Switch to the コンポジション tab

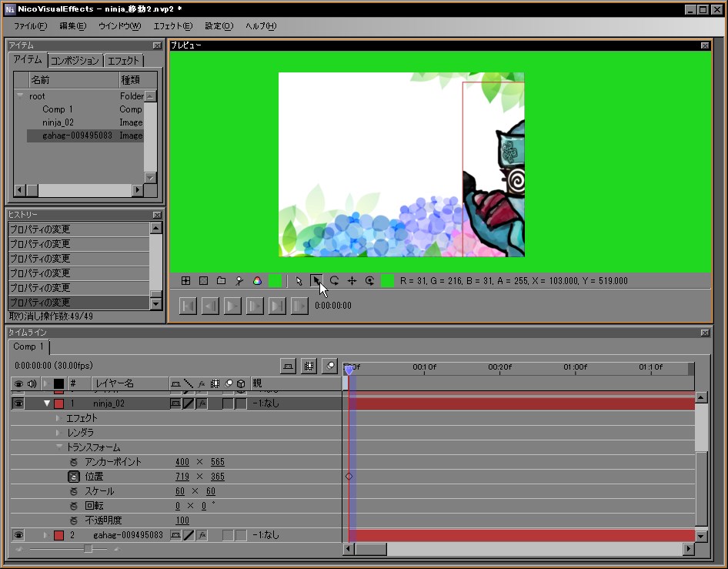75,61
